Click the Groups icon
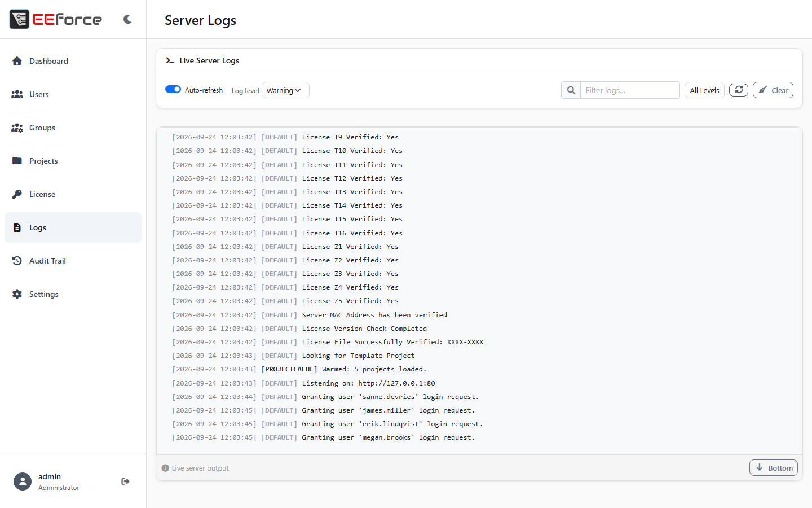Image resolution: width=812 pixels, height=508 pixels. click(17, 128)
